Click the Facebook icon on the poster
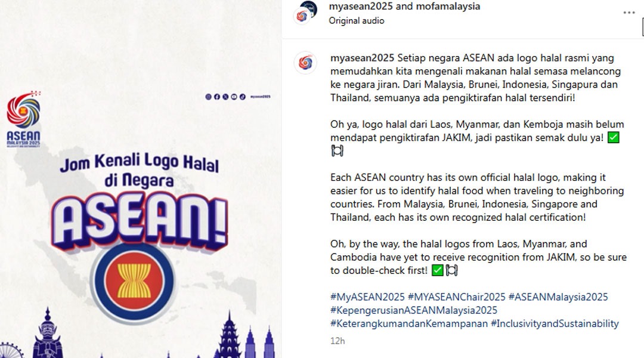The height and width of the screenshot is (358, 644). (x=217, y=97)
